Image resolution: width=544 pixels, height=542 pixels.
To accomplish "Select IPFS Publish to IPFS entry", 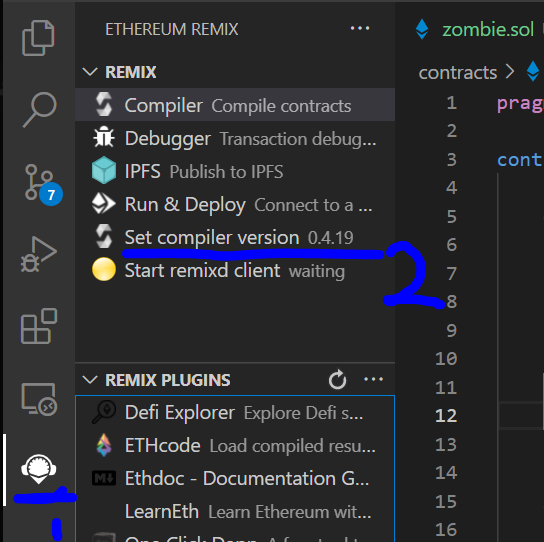I will (235, 170).
